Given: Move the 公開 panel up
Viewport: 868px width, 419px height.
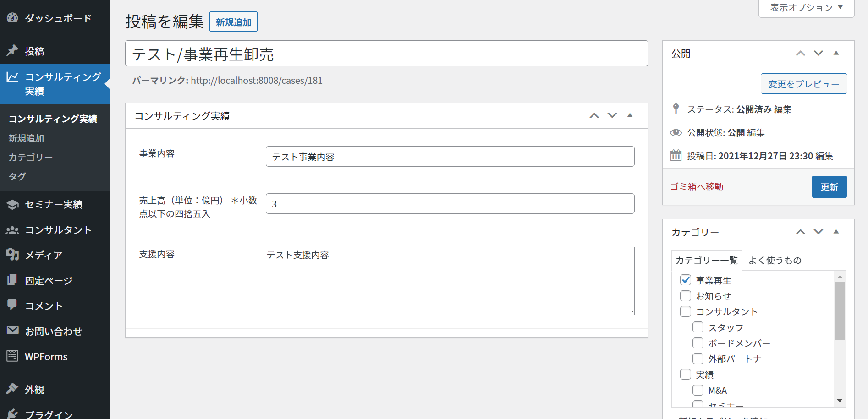Looking at the screenshot, I should click(801, 53).
